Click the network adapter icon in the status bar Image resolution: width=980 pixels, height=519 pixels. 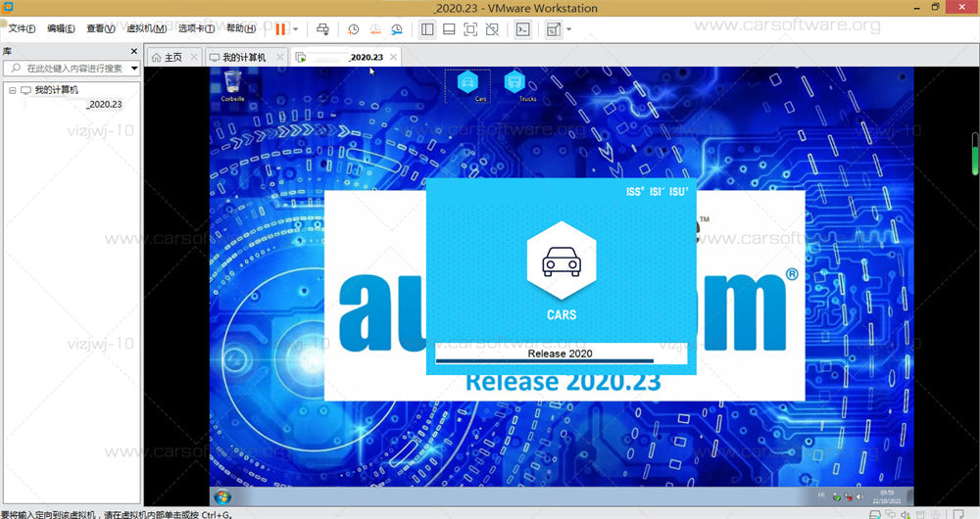click(891, 515)
